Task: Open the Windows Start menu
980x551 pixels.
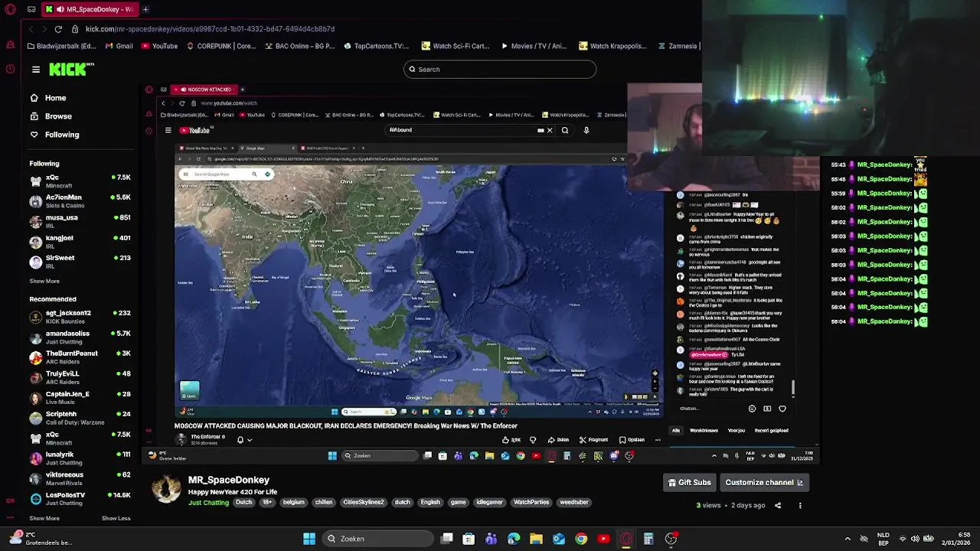Action: (309, 539)
